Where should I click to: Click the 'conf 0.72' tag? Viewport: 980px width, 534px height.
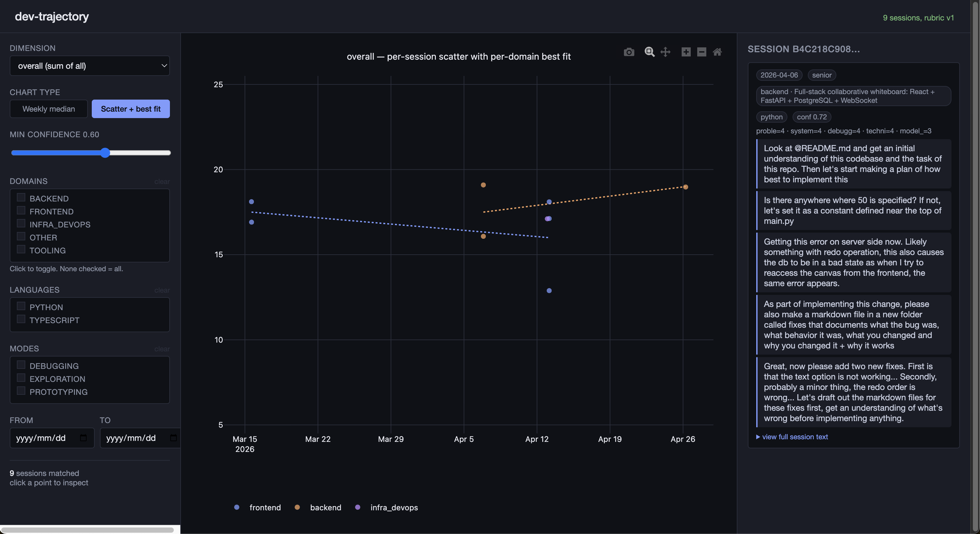812,117
